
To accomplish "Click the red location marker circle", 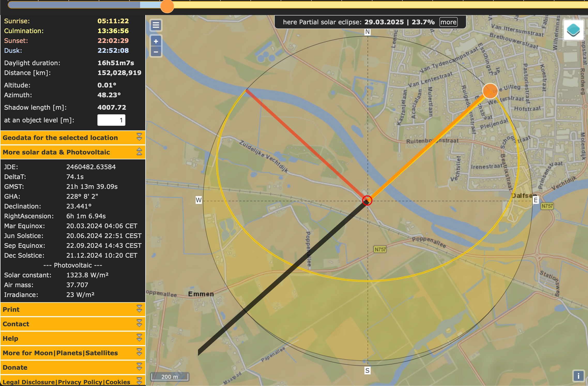I will click(367, 201).
